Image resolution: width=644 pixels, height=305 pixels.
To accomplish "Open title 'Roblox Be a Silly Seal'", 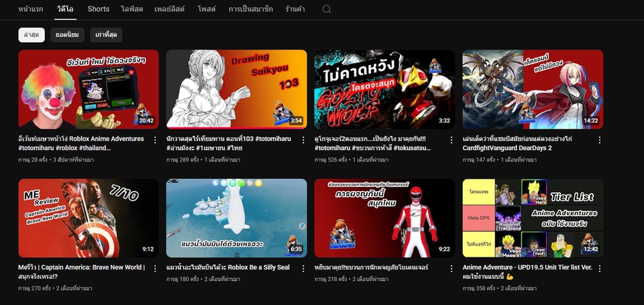I will [228, 267].
